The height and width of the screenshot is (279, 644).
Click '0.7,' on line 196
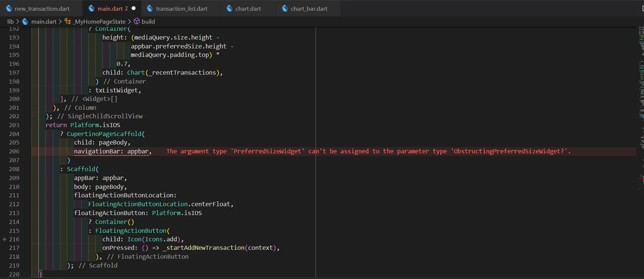(x=124, y=64)
